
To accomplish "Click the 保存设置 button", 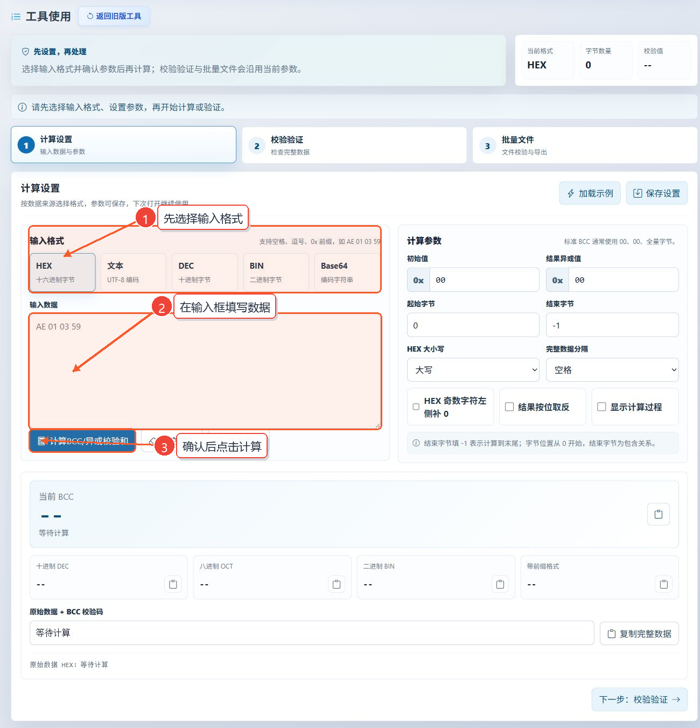I will [x=657, y=193].
